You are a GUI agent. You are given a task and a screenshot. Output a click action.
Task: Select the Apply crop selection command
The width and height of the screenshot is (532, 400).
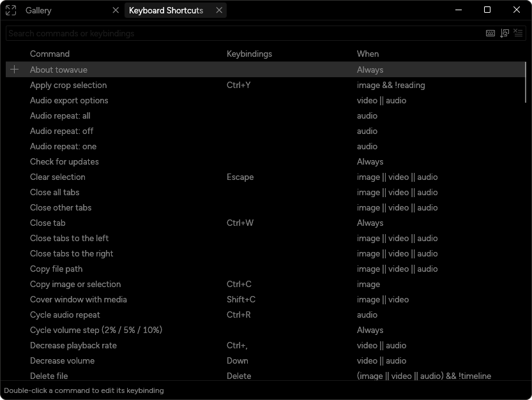68,85
